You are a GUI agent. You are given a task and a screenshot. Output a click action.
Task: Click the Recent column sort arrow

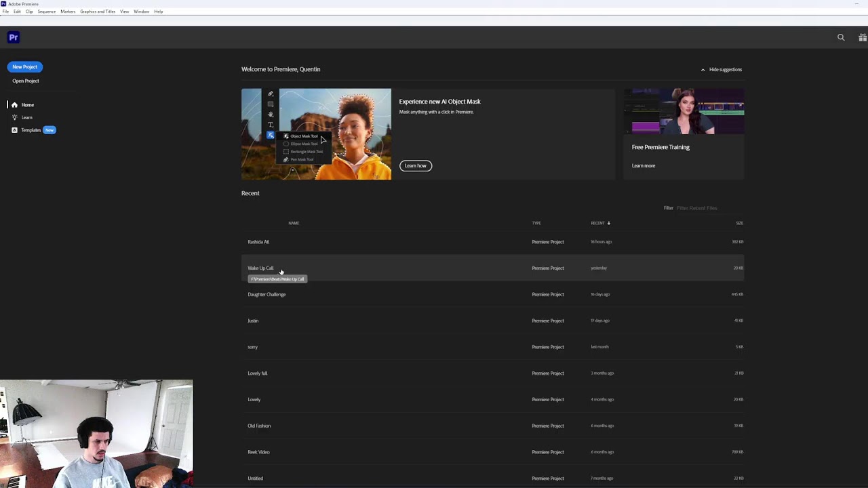tap(609, 223)
